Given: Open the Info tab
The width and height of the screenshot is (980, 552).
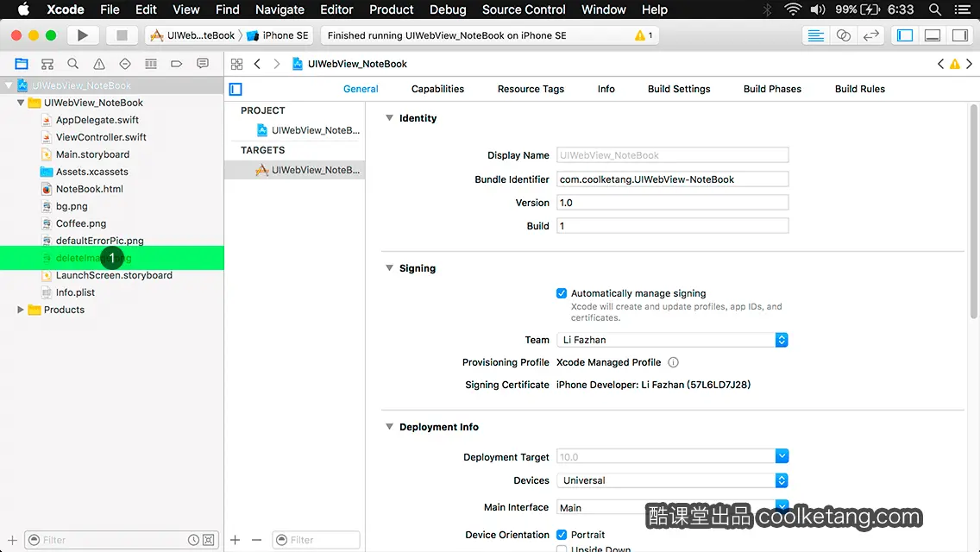Looking at the screenshot, I should coord(606,89).
